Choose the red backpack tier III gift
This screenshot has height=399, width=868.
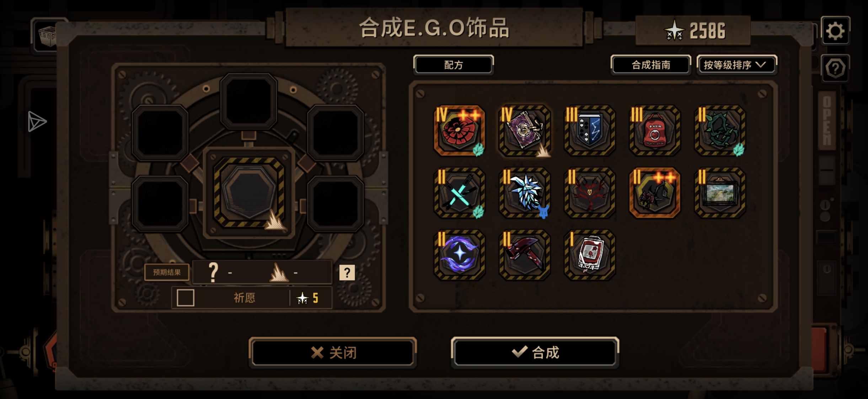coord(655,131)
